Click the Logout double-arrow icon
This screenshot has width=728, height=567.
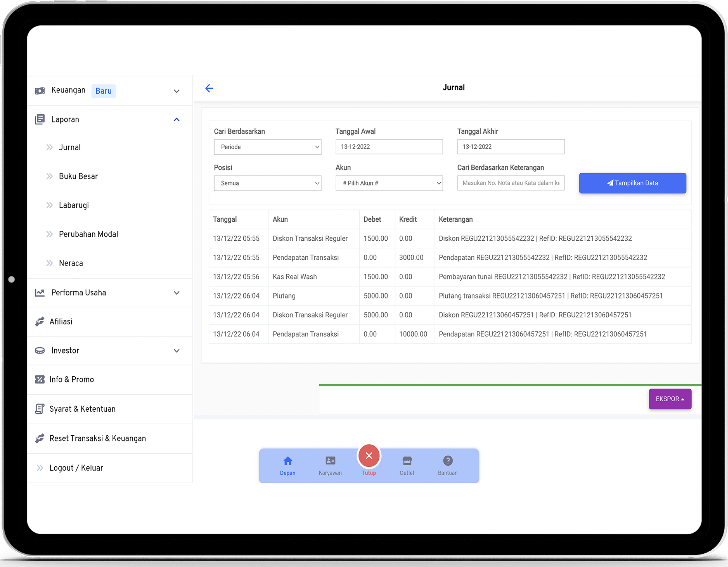tap(40, 468)
